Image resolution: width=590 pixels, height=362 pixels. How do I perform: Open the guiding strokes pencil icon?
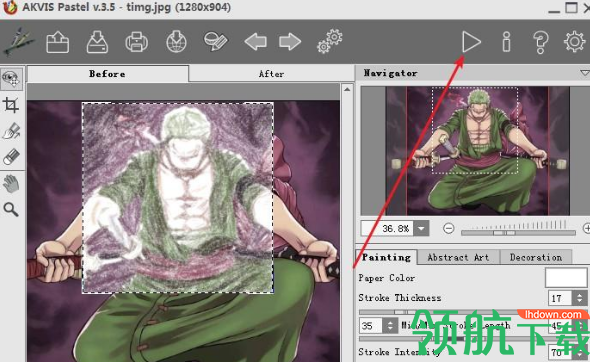coord(216,41)
